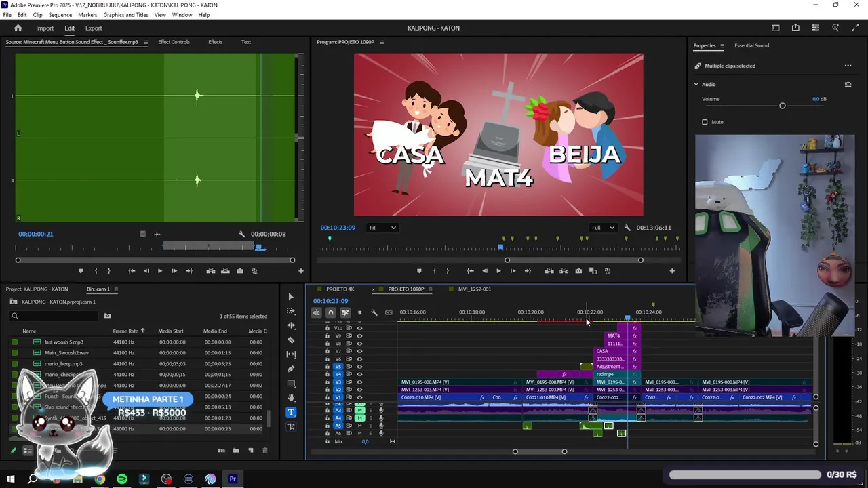Click the New Bin folder icon in Project panel
Screen dimensions: 868x488
[x=236, y=451]
